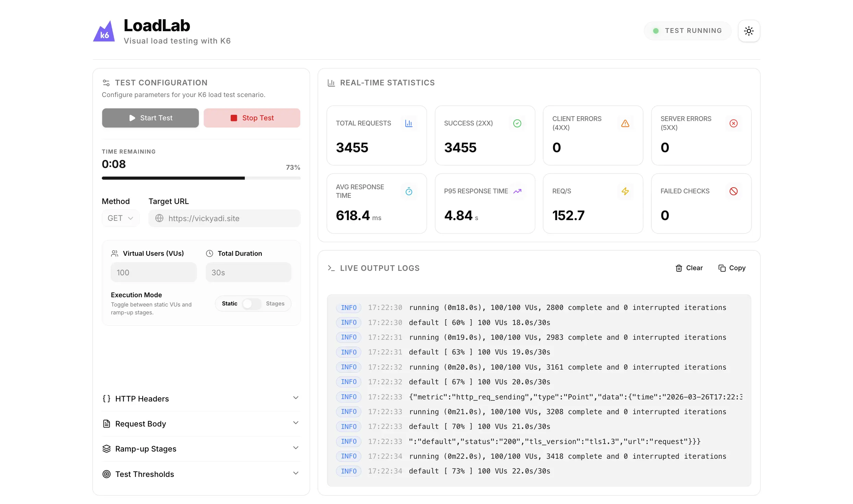Click the Client Errors warning triangle icon
Viewport: 853px width, 504px height.
coord(625,123)
